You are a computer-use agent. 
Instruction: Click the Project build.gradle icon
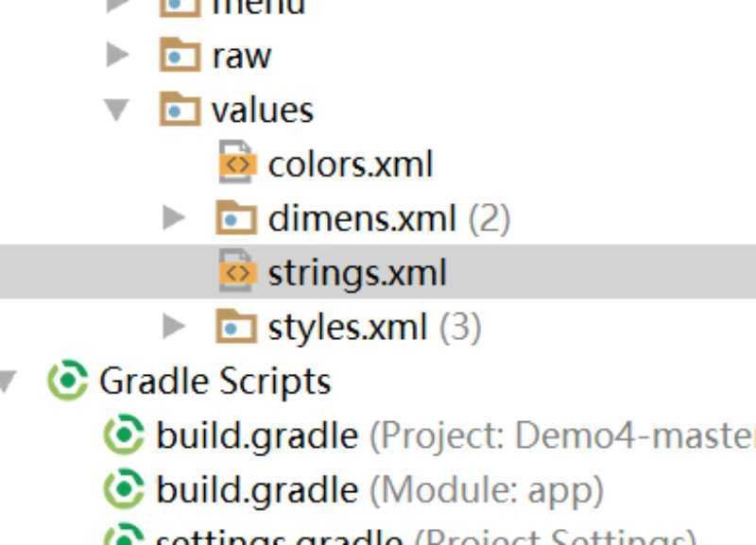pos(124,434)
